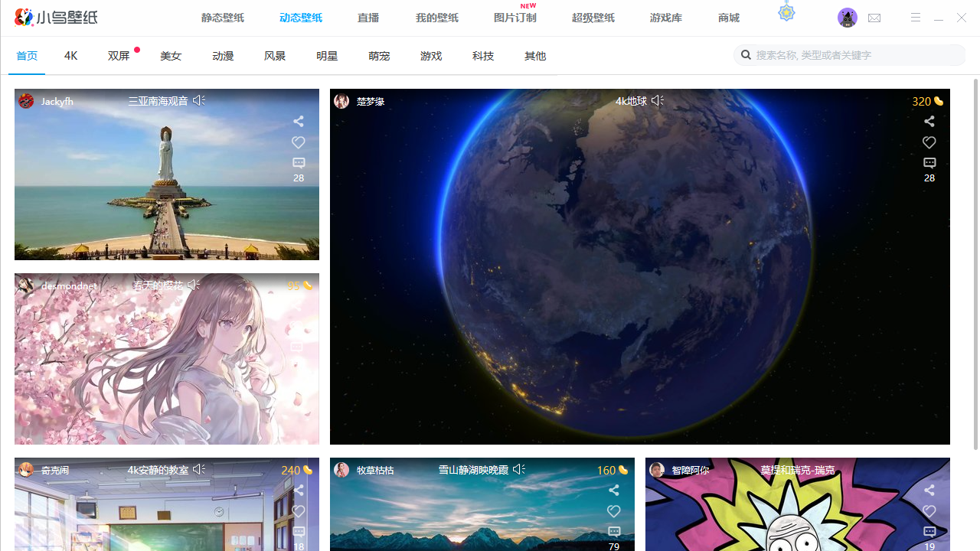Click the comment count 28 on 4k地球
The height and width of the screenshot is (551, 980).
click(929, 178)
